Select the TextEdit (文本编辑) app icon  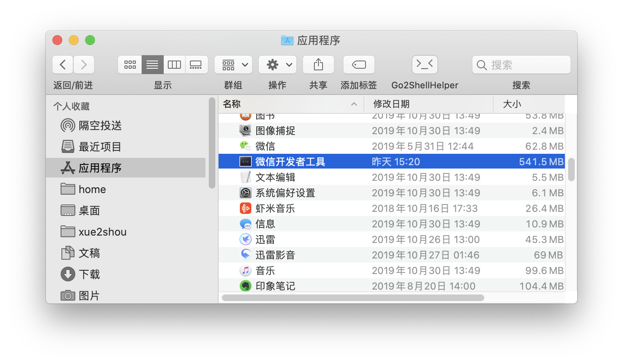pos(245,177)
